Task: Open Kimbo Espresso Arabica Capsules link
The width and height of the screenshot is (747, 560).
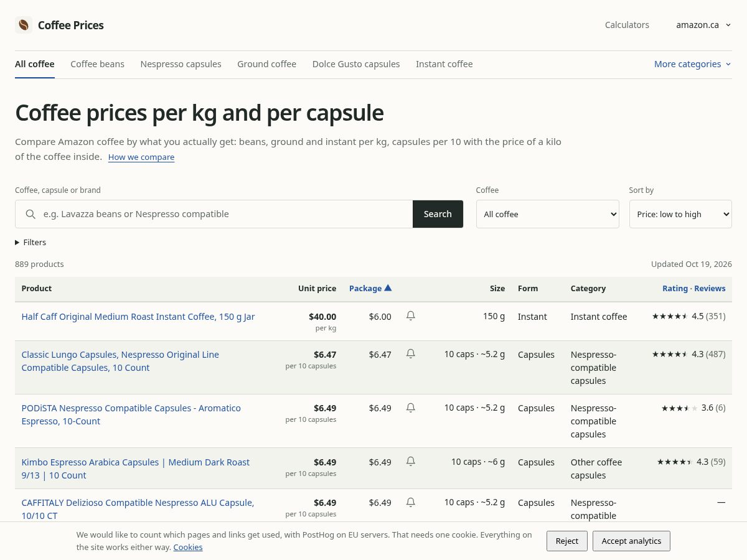Action: [135, 469]
